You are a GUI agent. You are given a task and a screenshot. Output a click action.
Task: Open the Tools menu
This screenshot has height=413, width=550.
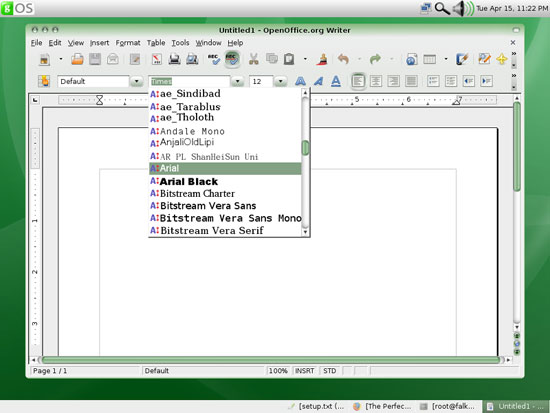pos(180,43)
